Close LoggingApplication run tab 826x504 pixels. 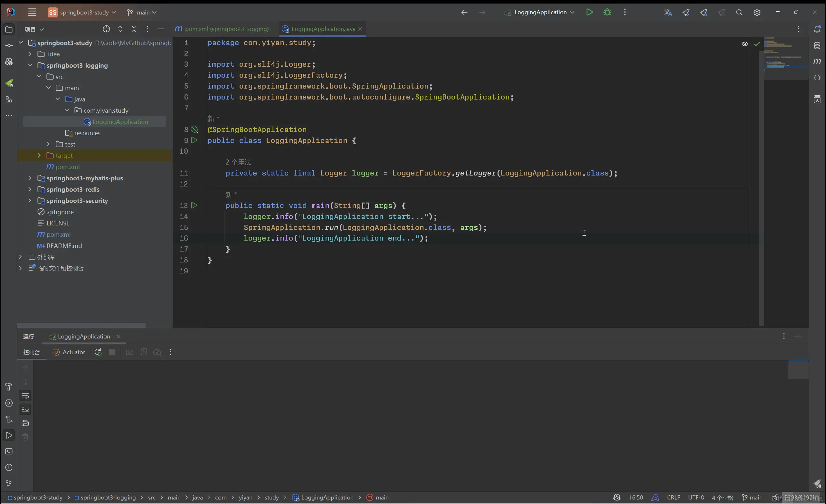point(118,336)
